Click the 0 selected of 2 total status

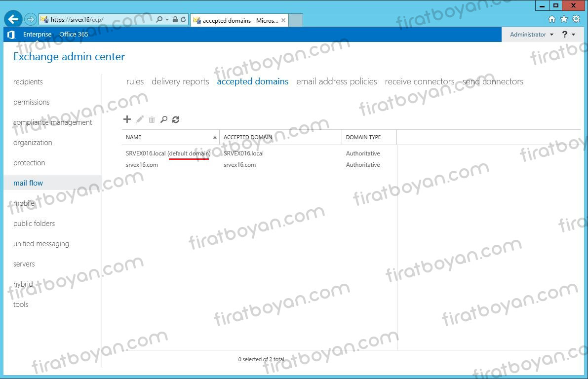[x=261, y=359]
